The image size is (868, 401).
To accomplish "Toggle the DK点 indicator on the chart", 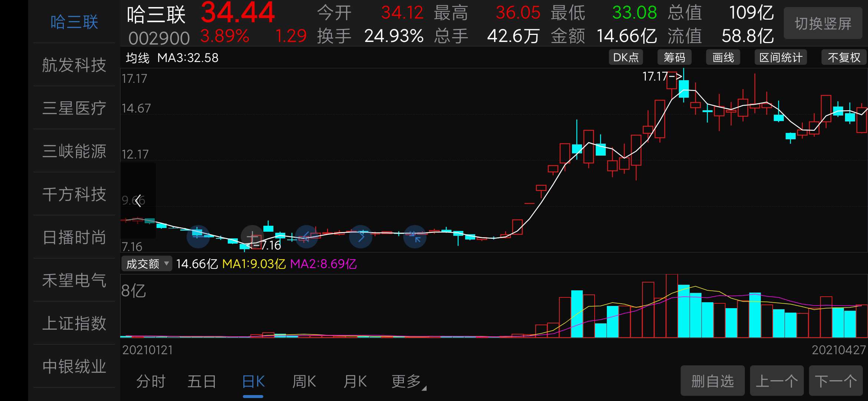I will tap(626, 58).
